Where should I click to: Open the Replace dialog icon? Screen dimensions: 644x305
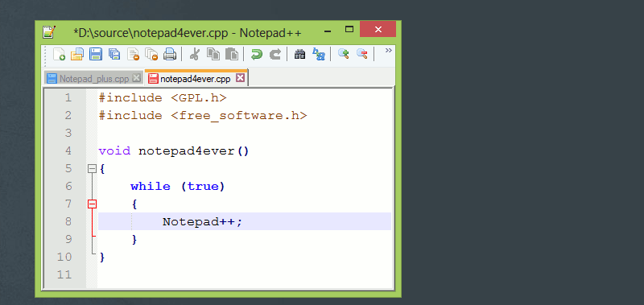coord(319,54)
